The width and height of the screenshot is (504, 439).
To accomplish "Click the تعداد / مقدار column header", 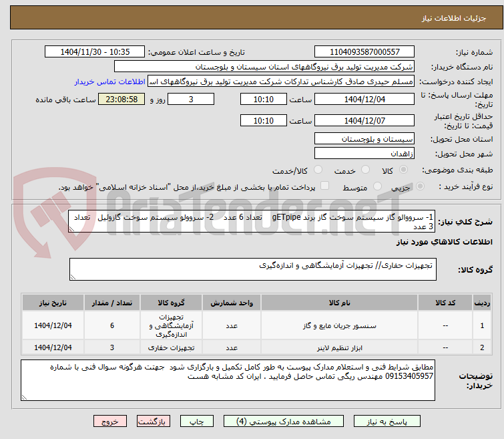I will tap(112, 303).
